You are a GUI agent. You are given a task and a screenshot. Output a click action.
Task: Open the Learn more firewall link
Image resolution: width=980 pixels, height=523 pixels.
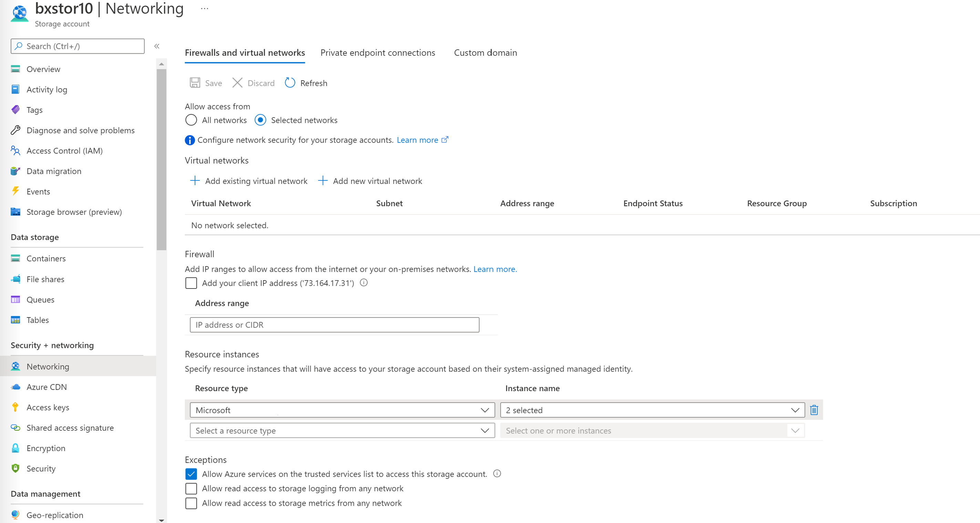(x=495, y=269)
